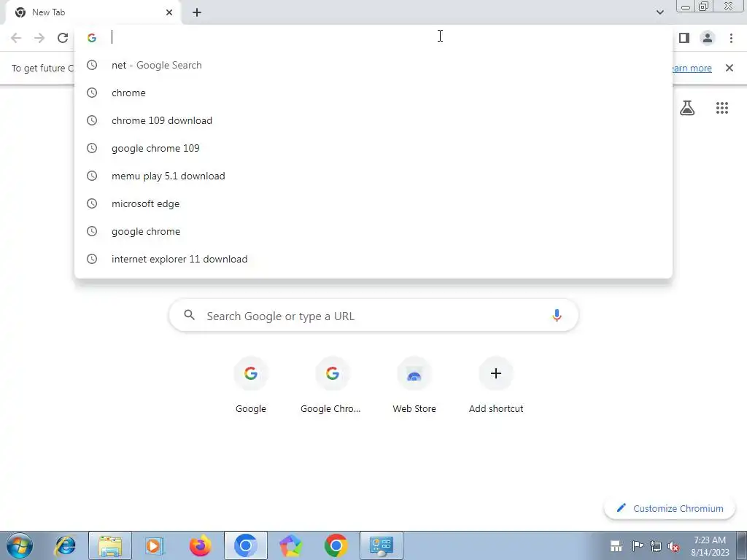Open the tab search chevron
Screen dimensions: 747x560
point(659,12)
